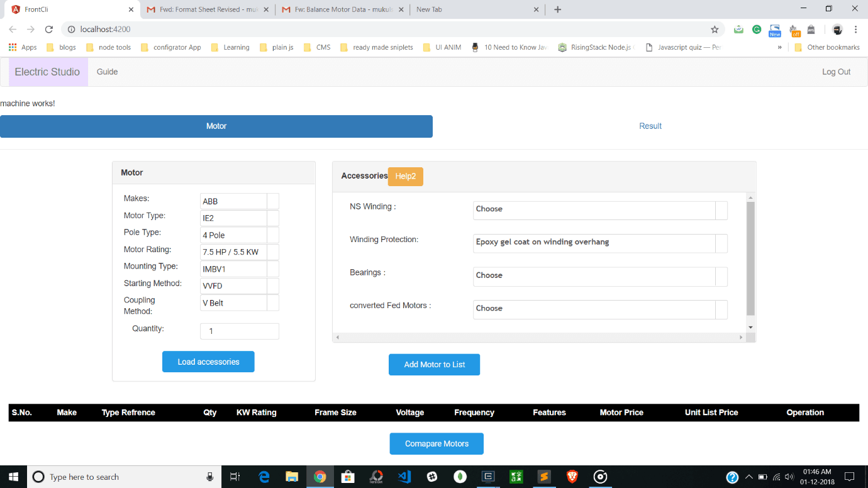This screenshot has height=488, width=868.
Task: Open the Chrome profile avatar
Action: (837, 30)
